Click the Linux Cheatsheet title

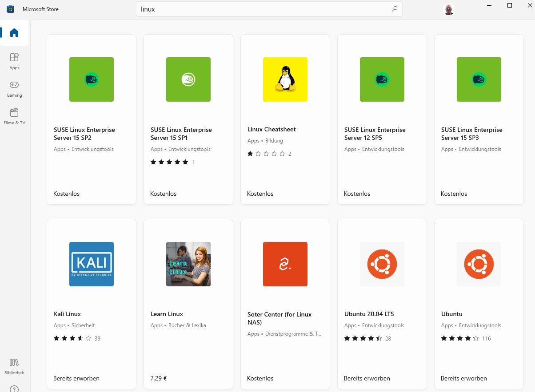(x=271, y=129)
